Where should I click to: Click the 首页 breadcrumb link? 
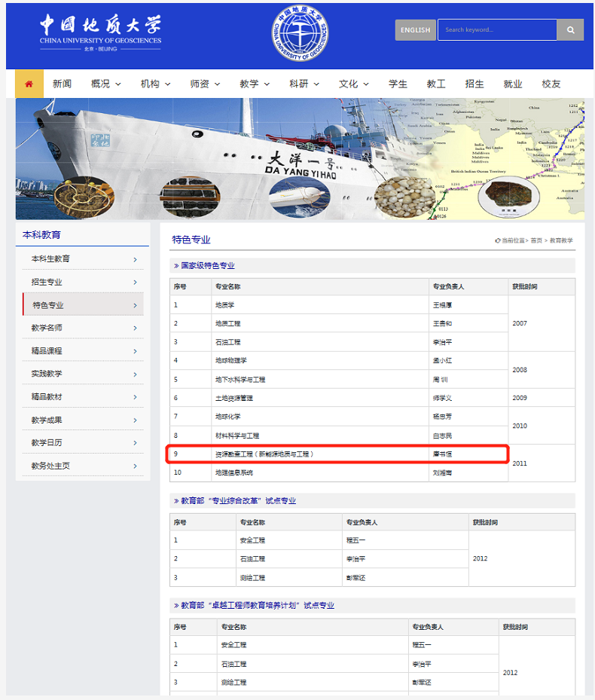click(x=536, y=240)
